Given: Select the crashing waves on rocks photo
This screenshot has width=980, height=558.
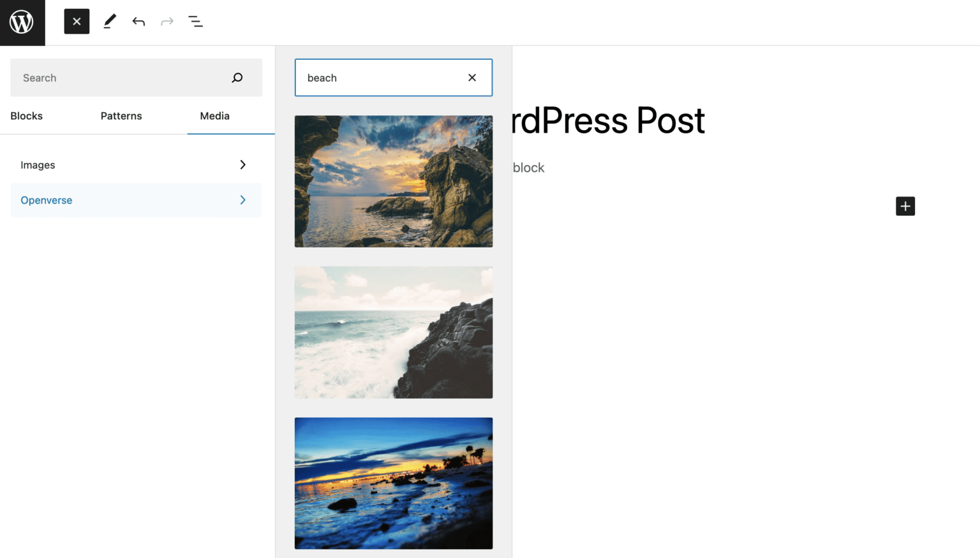Looking at the screenshot, I should coord(393,332).
